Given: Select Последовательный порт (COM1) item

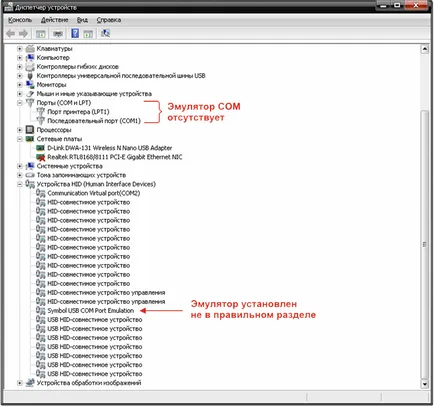Looking at the screenshot, I should coord(94,121).
